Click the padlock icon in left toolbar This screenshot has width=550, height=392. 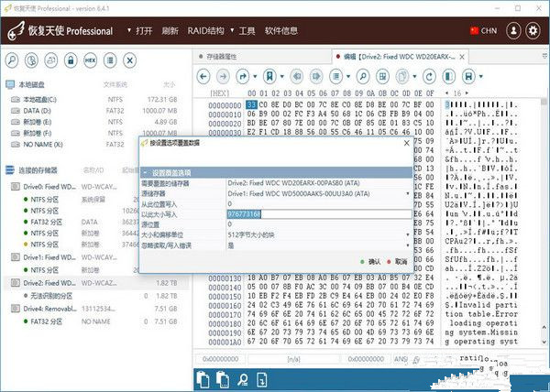tap(71, 60)
